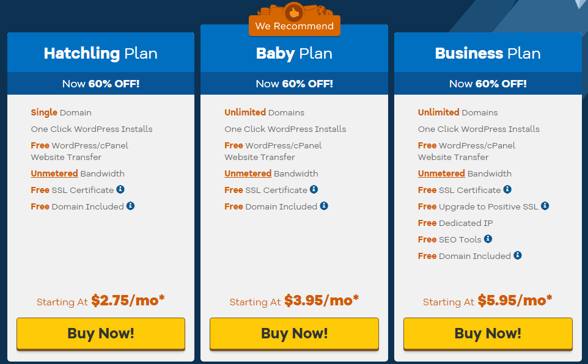Open Unmetered Bandwidth link in Business plan

[441, 173]
